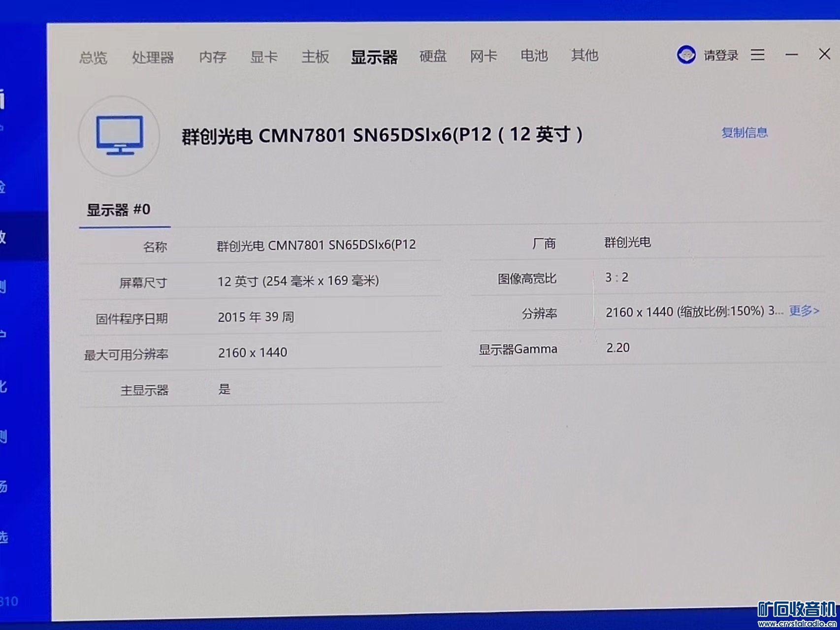Image resolution: width=840 pixels, height=630 pixels.
Task: Open the hamburger menu icon
Action: (758, 55)
